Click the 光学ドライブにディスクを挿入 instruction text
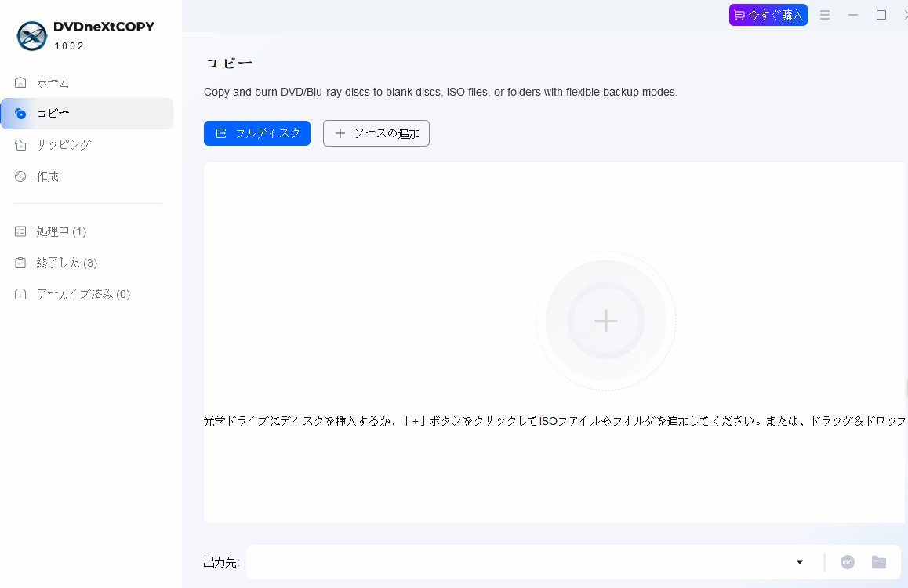The image size is (908, 588). point(555,421)
